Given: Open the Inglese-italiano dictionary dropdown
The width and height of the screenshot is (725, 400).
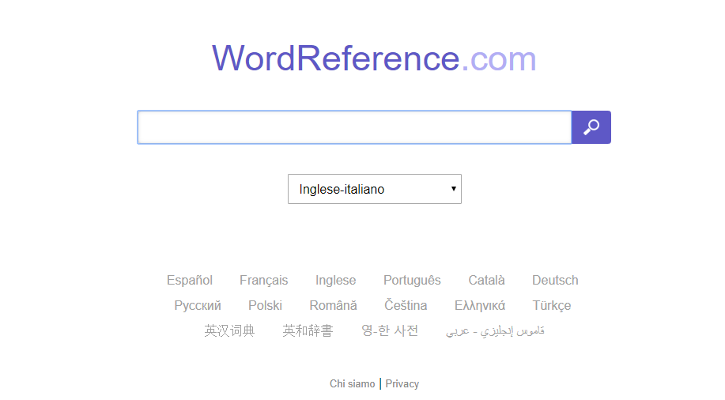Looking at the screenshot, I should pos(375,189).
